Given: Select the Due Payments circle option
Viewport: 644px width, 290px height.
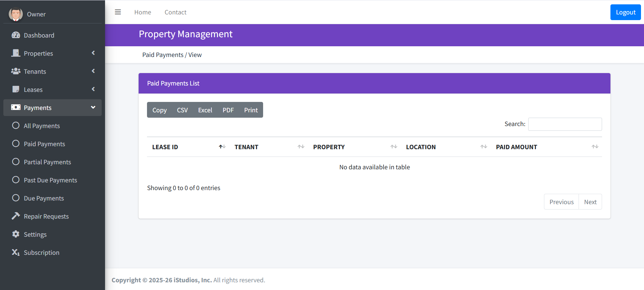Looking at the screenshot, I should 16,198.
